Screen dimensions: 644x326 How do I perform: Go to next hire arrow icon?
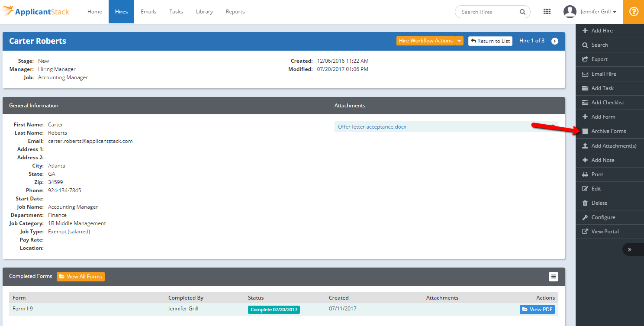click(555, 41)
